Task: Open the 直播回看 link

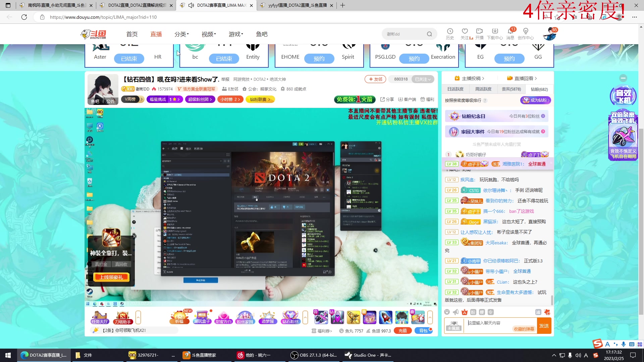Action: (522, 78)
